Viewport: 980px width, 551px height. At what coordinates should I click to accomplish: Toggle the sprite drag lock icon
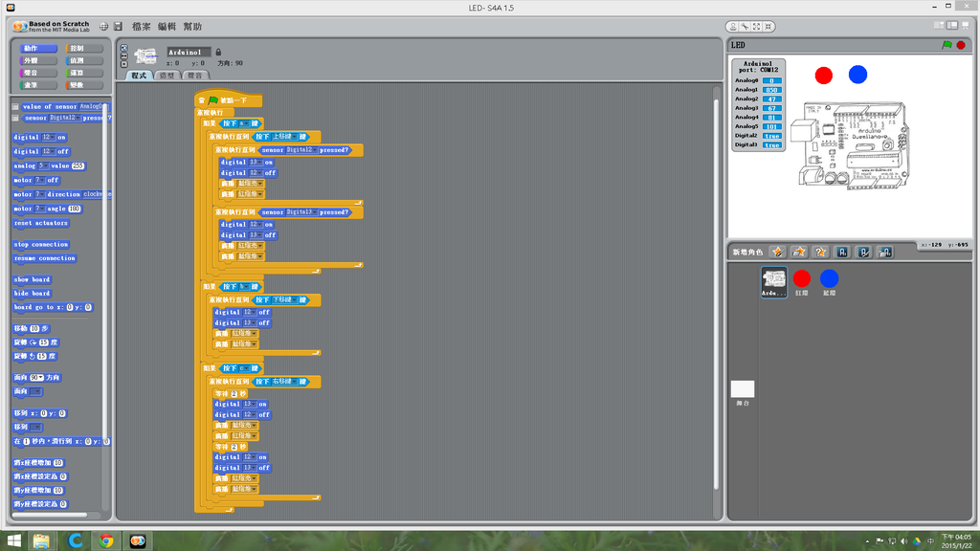tap(218, 52)
